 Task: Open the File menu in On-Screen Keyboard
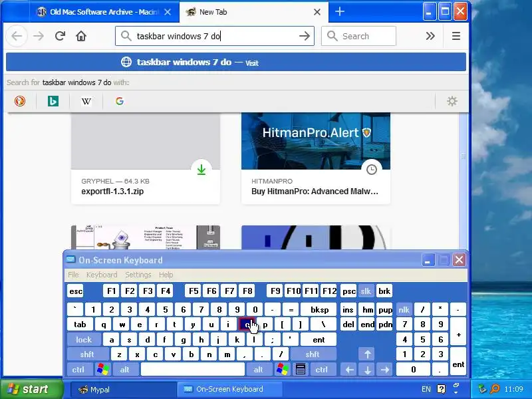73,275
